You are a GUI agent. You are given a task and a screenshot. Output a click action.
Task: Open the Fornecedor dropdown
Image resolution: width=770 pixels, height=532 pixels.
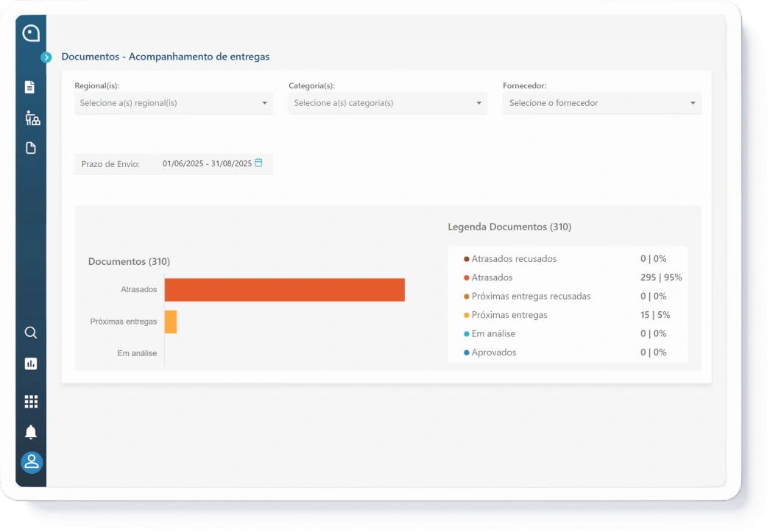click(x=602, y=103)
